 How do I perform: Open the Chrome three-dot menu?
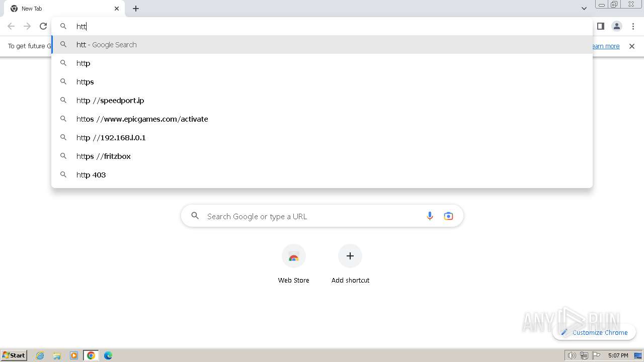[x=633, y=26]
